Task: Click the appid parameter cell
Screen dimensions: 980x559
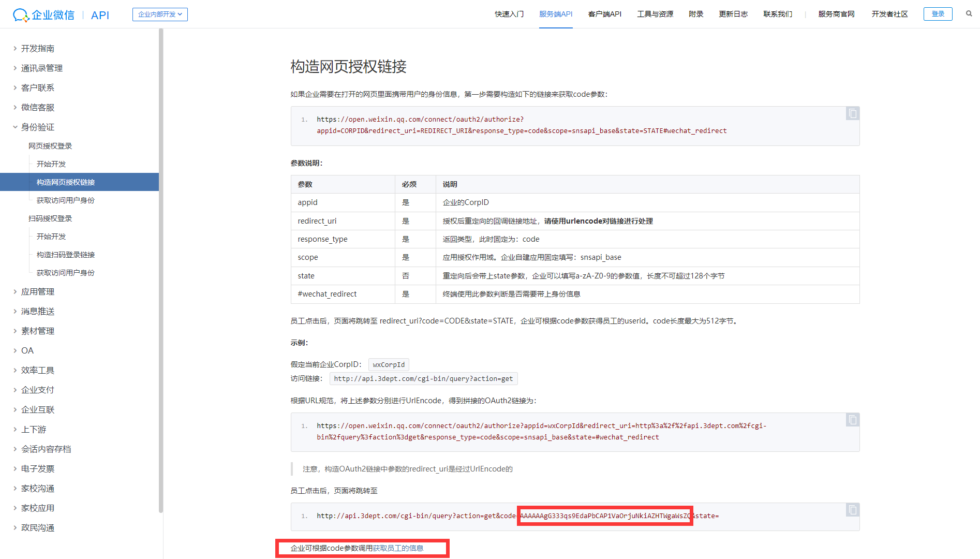Action: [x=343, y=202]
